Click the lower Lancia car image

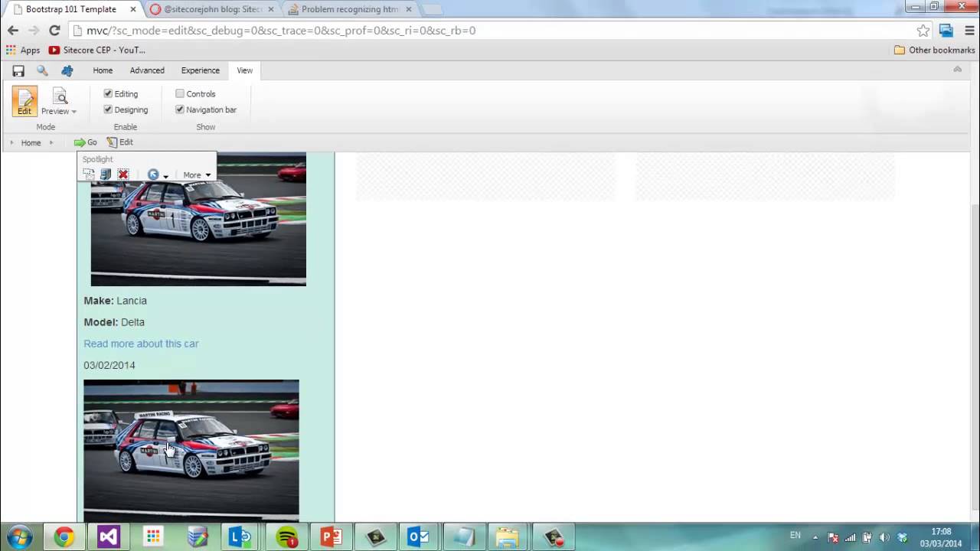(191, 450)
